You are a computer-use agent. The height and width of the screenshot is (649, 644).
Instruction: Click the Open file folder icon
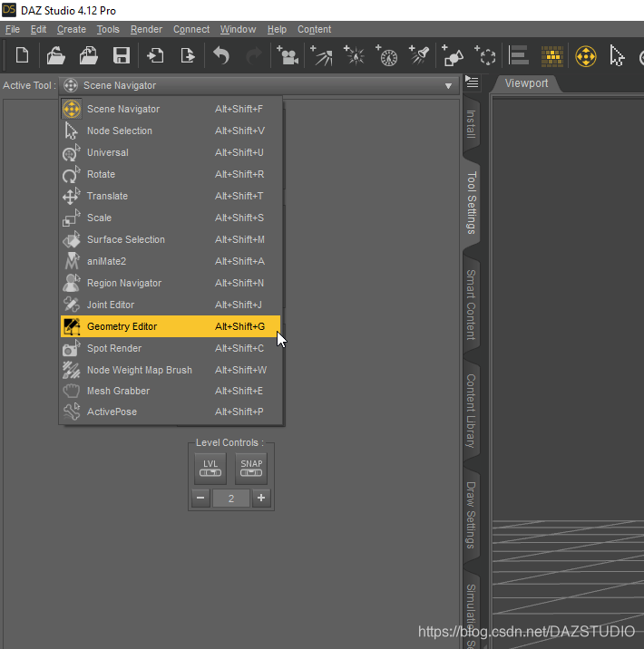coord(55,55)
